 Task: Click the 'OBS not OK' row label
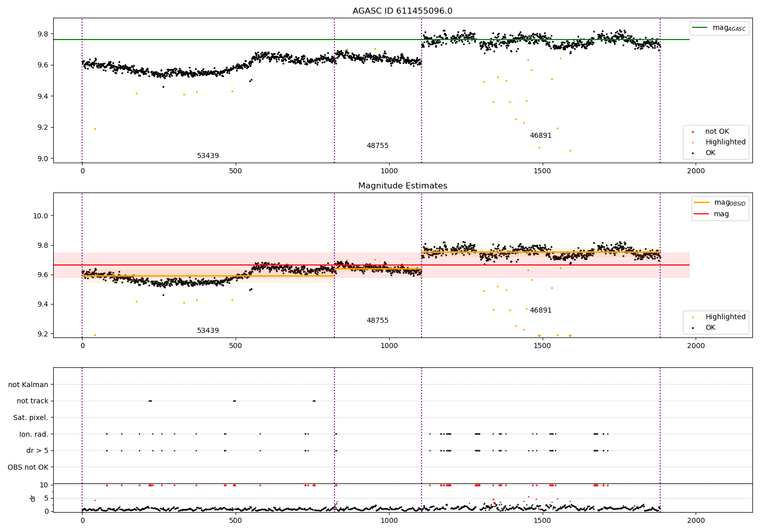point(28,467)
